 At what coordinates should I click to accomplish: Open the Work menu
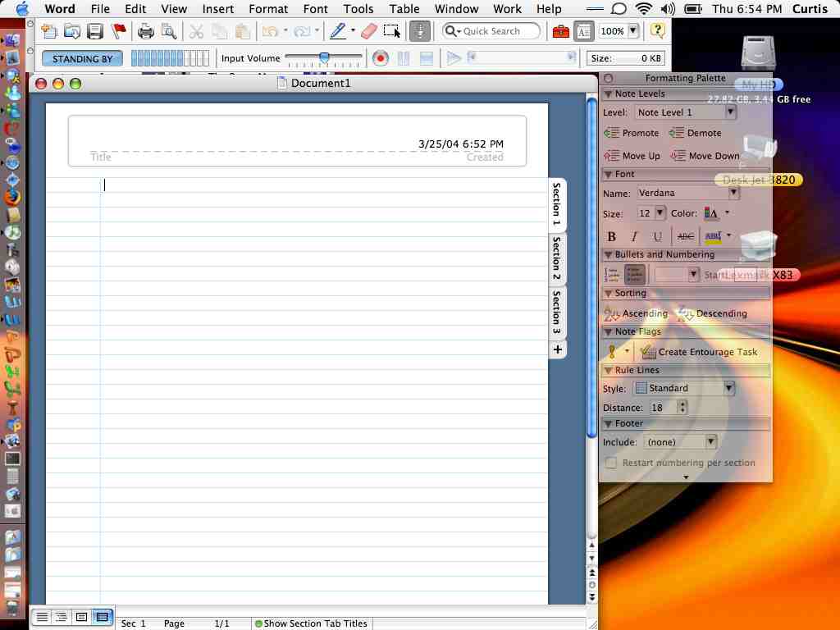pyautogui.click(x=507, y=8)
